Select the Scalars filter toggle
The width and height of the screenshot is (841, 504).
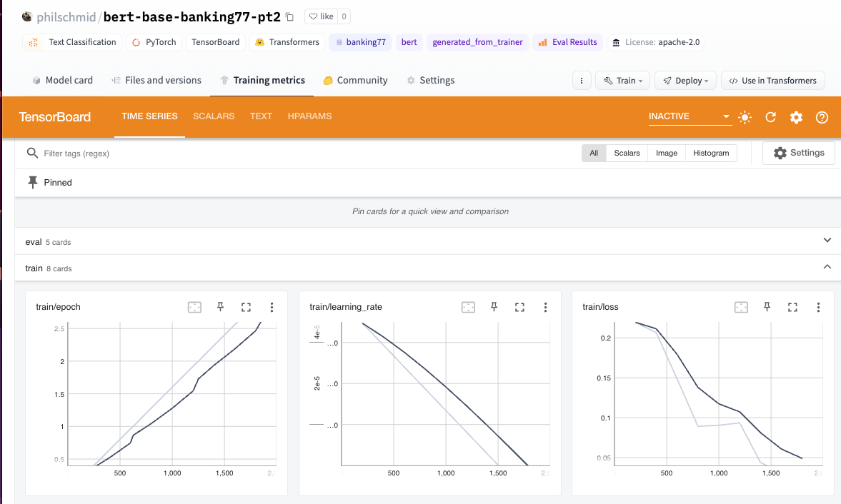[x=627, y=153]
